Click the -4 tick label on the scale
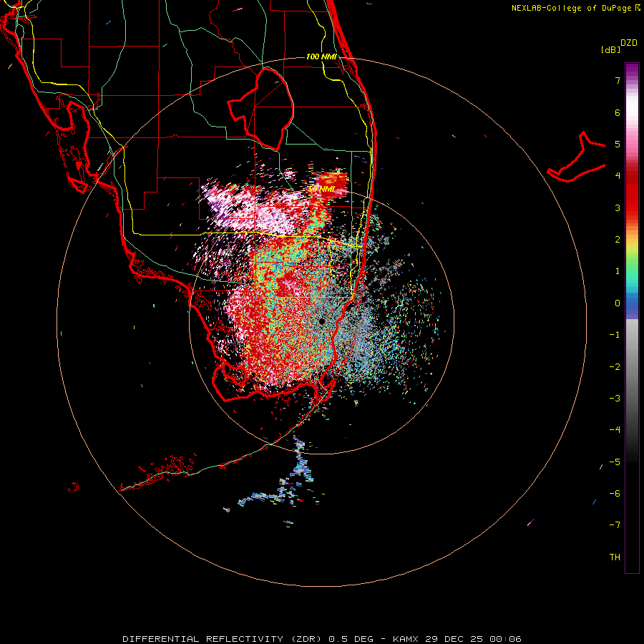The height and width of the screenshot is (644, 644). (615, 429)
